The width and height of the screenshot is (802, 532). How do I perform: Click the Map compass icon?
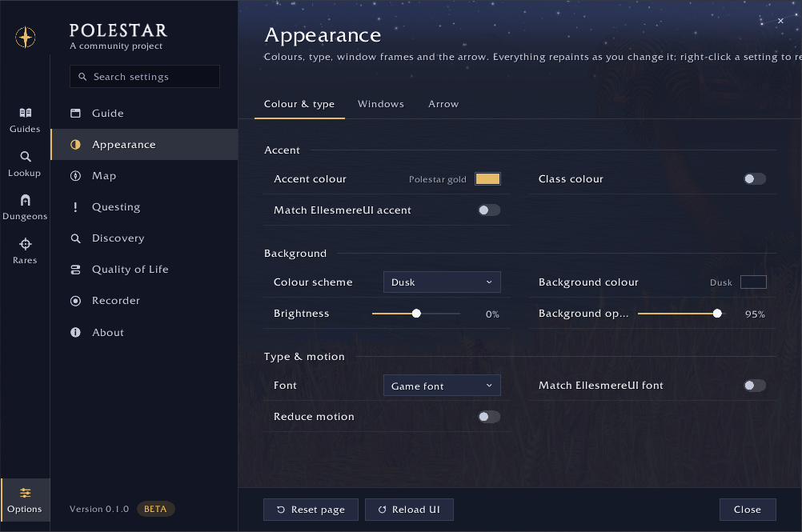pos(75,176)
